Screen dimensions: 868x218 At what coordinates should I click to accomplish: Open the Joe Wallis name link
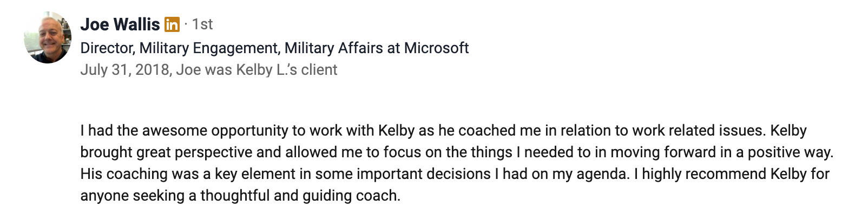click(120, 24)
